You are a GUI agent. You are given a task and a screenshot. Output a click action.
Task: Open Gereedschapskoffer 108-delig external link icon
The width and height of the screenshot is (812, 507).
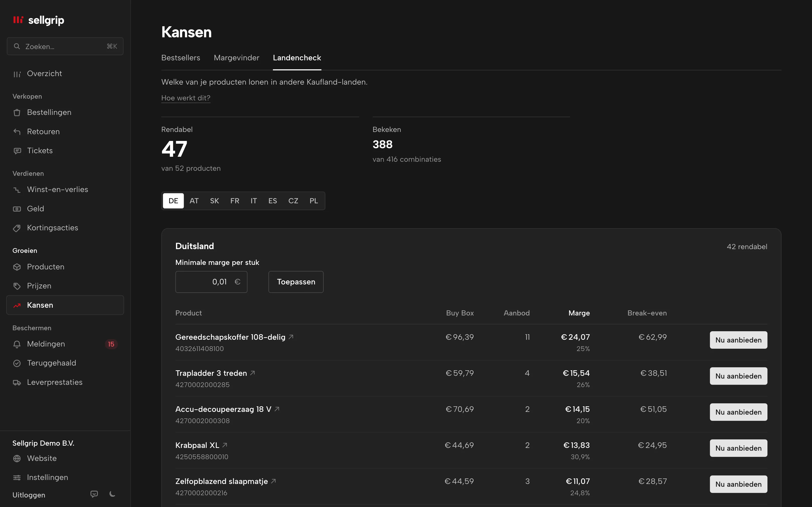(x=291, y=337)
